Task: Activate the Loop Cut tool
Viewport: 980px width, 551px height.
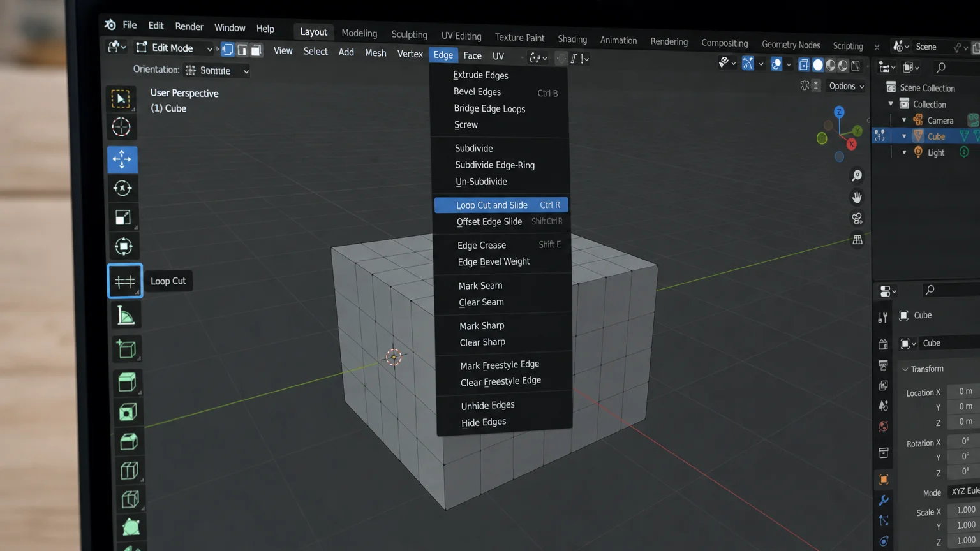Action: pyautogui.click(x=125, y=281)
